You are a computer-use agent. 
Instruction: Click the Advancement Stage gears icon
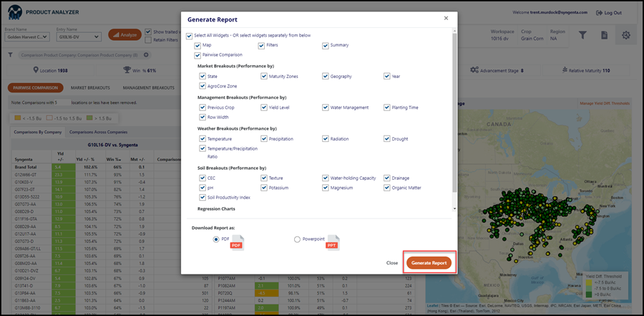coord(474,70)
